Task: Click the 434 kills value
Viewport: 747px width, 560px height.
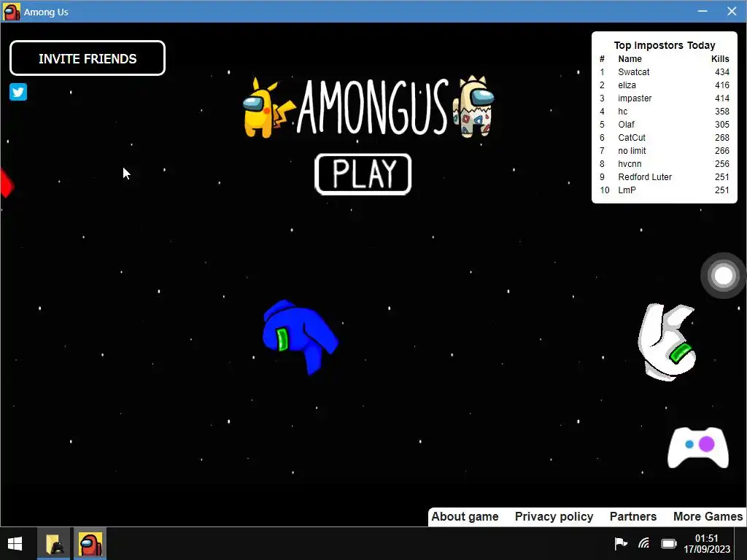Action: tap(721, 72)
